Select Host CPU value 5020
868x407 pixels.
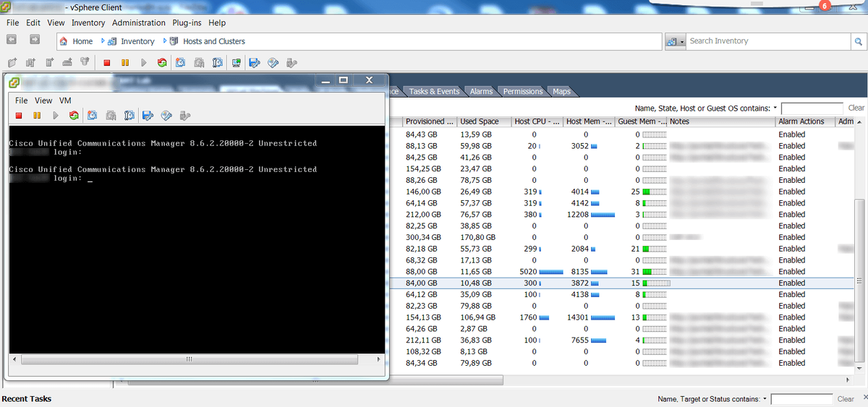pos(529,272)
